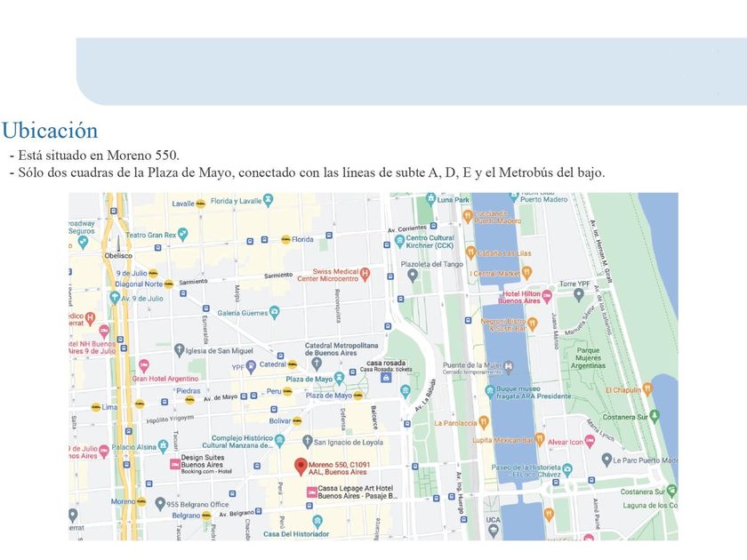Screen dimensions: 747x560
Task: Select the Luna Park marker icon
Action: point(430,198)
